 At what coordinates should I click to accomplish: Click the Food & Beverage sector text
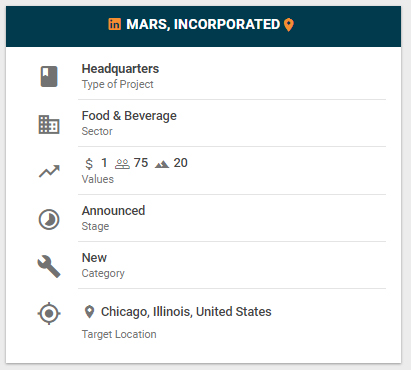point(129,116)
